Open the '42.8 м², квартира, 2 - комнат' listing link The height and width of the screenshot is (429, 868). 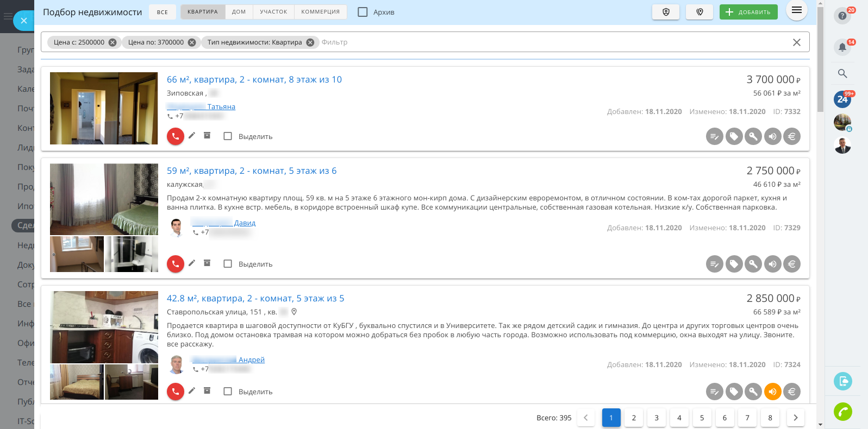(255, 298)
